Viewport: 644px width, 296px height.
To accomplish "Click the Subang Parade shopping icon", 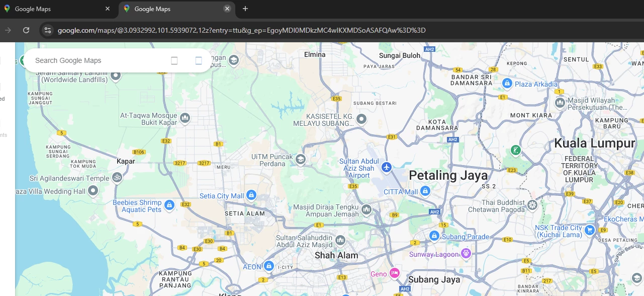I will coord(434,236).
